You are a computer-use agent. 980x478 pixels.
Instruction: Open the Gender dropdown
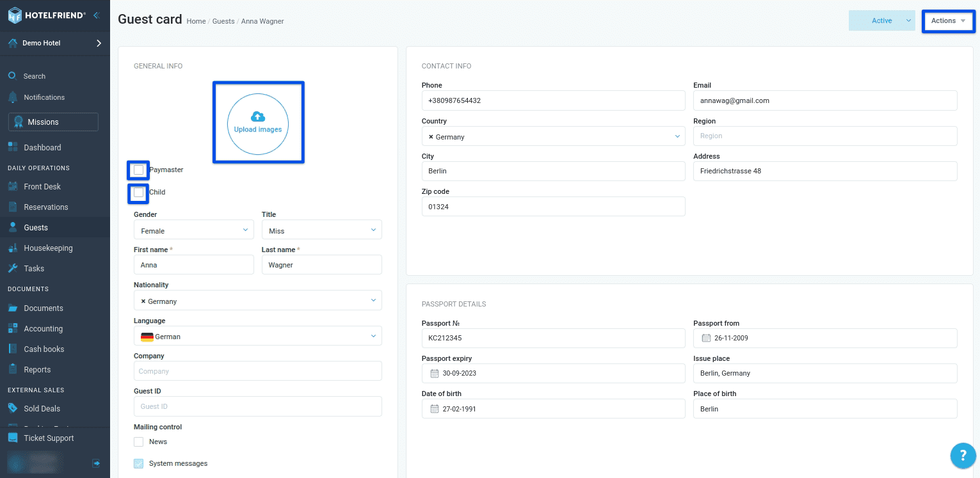(194, 230)
